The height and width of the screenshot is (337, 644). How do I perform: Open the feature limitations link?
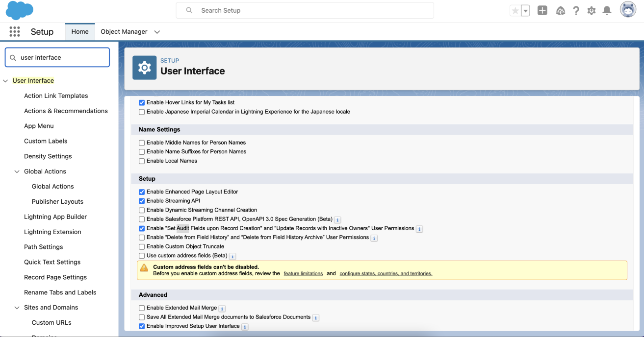coord(303,273)
